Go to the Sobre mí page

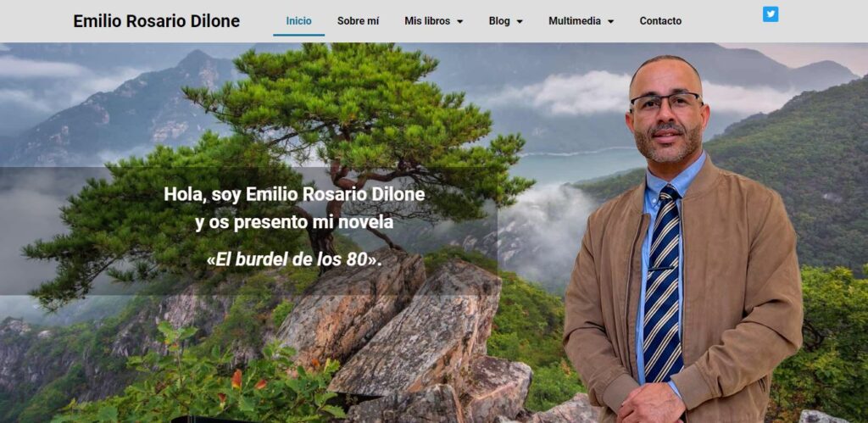pos(359,21)
